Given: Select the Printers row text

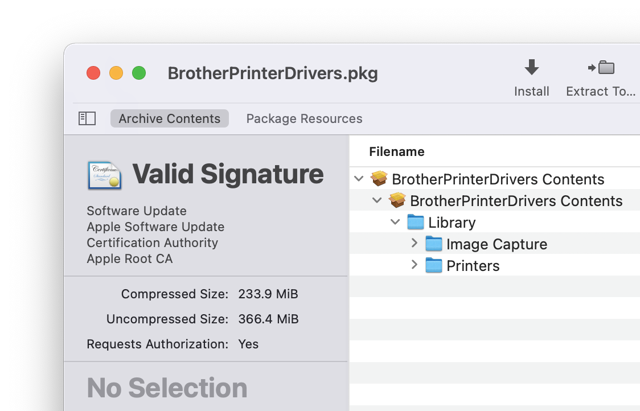Looking at the screenshot, I should pyautogui.click(x=473, y=266).
